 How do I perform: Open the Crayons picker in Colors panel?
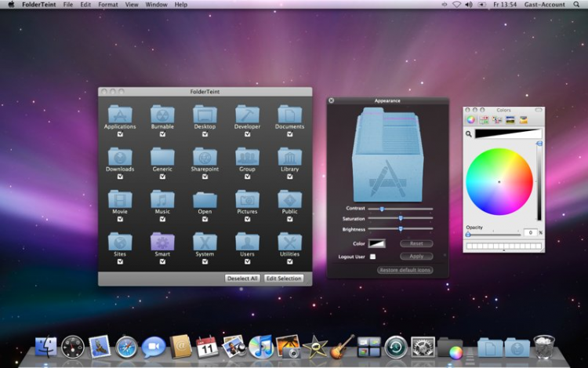coord(524,120)
